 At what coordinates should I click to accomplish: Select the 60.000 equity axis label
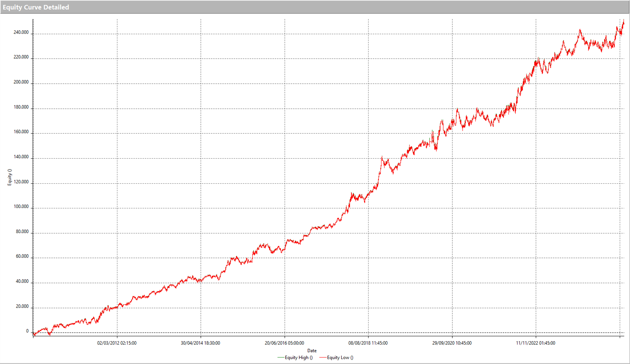(22, 256)
